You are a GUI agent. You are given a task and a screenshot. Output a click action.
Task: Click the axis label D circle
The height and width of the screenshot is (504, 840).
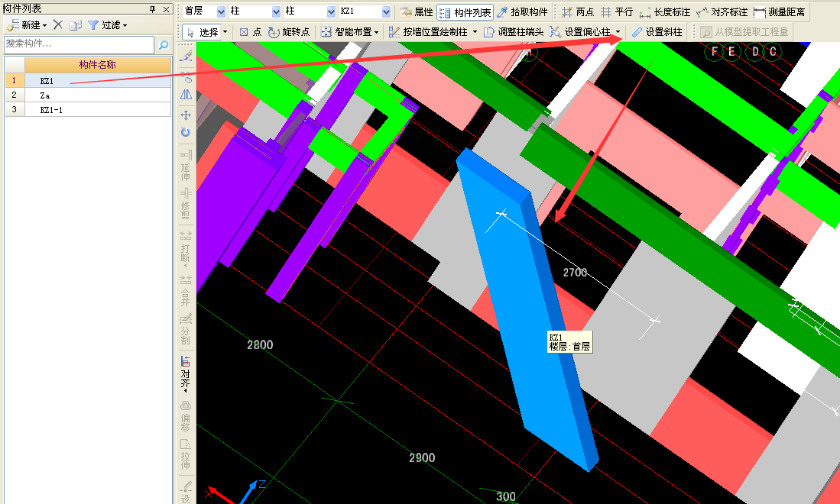(755, 52)
